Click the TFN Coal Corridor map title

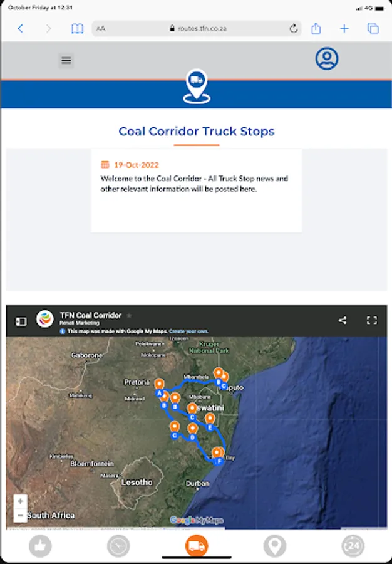(91, 315)
